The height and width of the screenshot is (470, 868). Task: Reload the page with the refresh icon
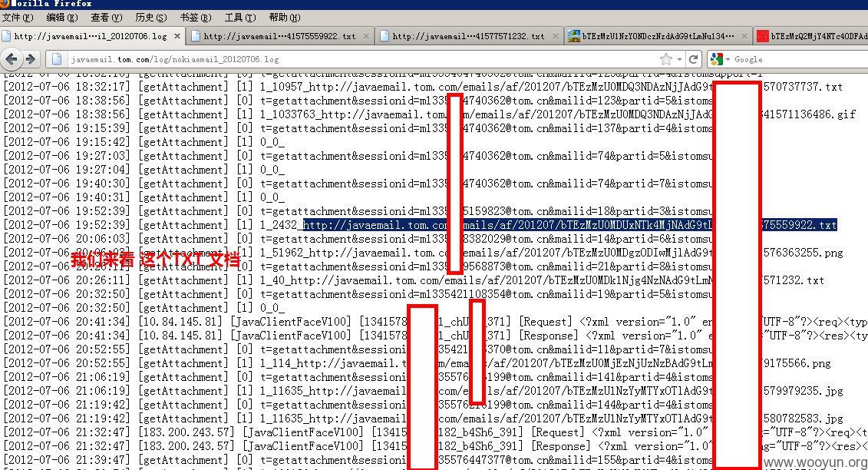pyautogui.click(x=693, y=58)
